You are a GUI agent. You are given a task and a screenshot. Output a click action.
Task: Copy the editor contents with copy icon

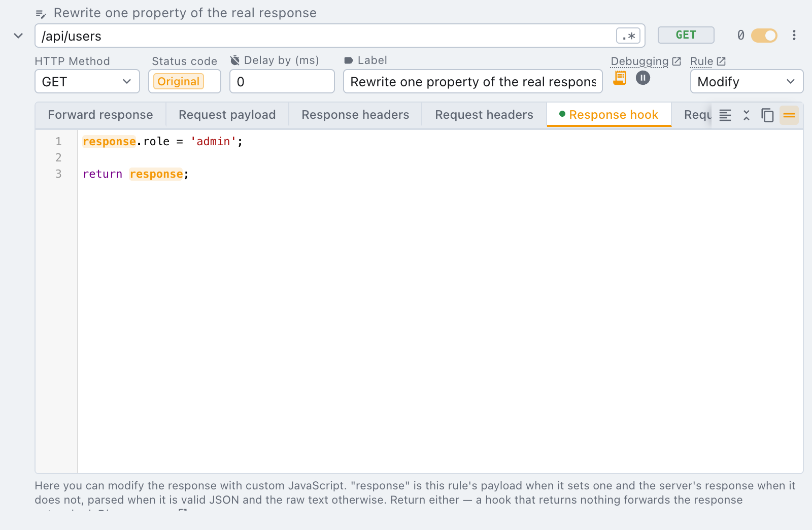pos(767,115)
